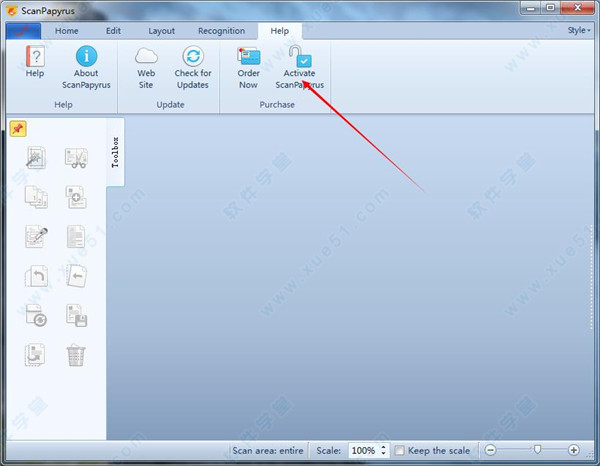Click the single text document tool
The width and height of the screenshot is (600, 466).
76,236
